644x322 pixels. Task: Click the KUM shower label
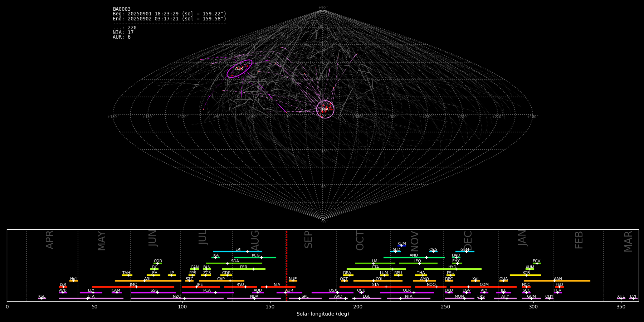(x=402, y=244)
